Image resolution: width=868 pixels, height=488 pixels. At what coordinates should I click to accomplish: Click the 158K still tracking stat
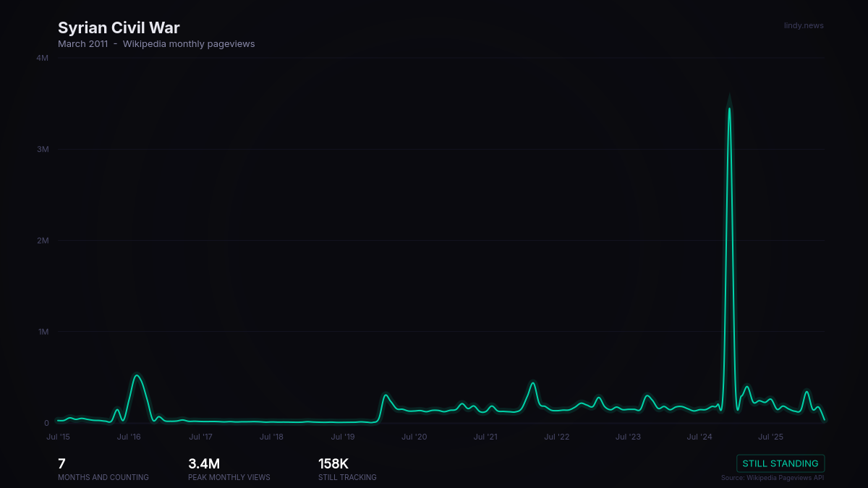click(x=333, y=464)
